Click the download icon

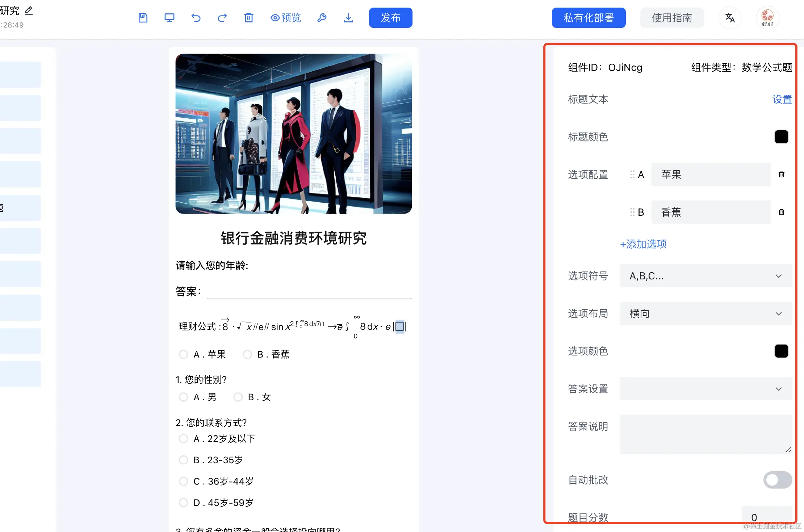[348, 18]
